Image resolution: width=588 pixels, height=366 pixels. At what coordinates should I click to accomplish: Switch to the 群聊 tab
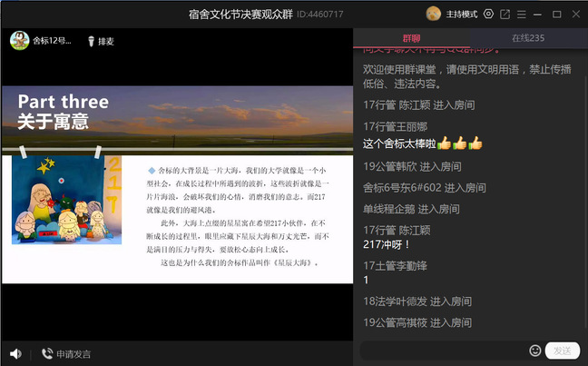pyautogui.click(x=411, y=37)
